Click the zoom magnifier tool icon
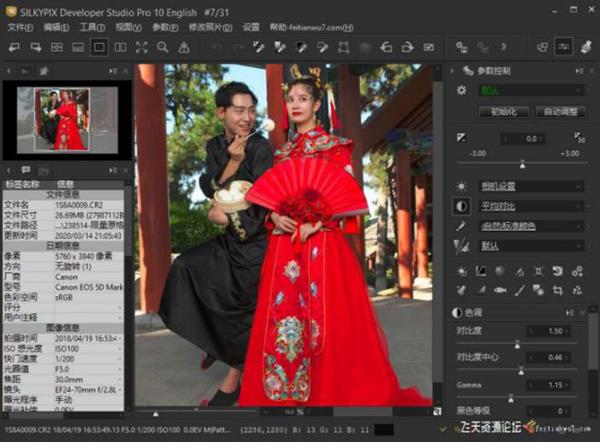600x442 pixels. (162, 47)
